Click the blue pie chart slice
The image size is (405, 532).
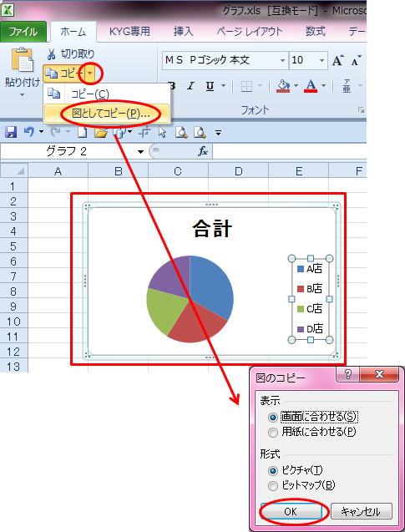click(212, 285)
